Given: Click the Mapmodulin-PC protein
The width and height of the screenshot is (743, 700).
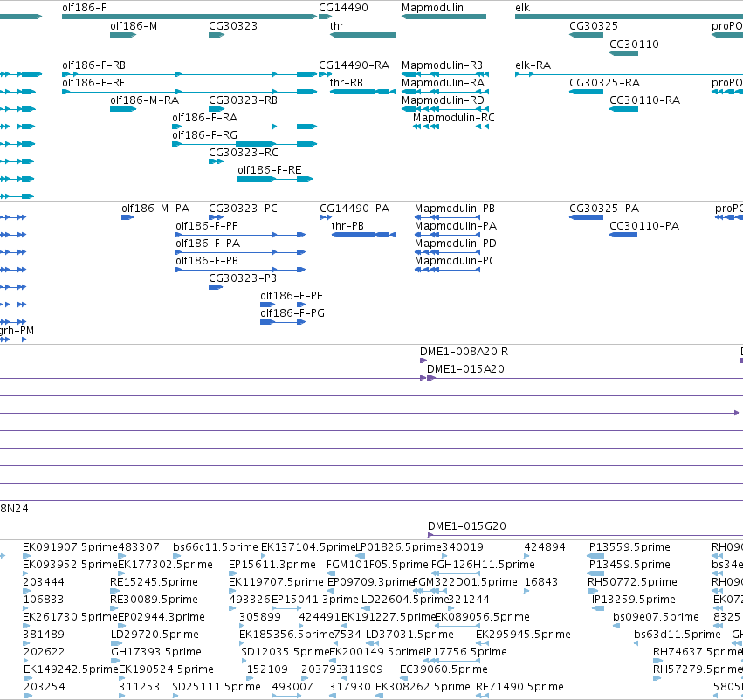Looking at the screenshot, I should click(447, 270).
